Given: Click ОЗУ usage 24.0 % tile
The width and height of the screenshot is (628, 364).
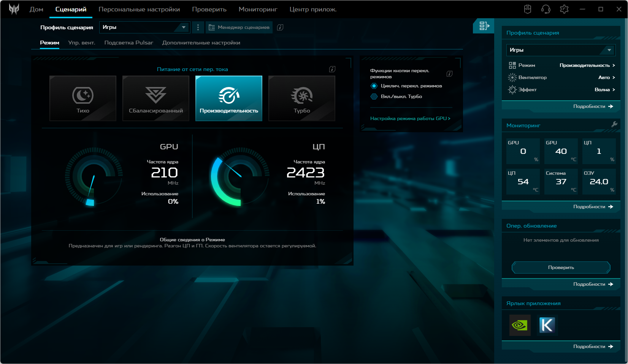Looking at the screenshot, I should pos(599,182).
